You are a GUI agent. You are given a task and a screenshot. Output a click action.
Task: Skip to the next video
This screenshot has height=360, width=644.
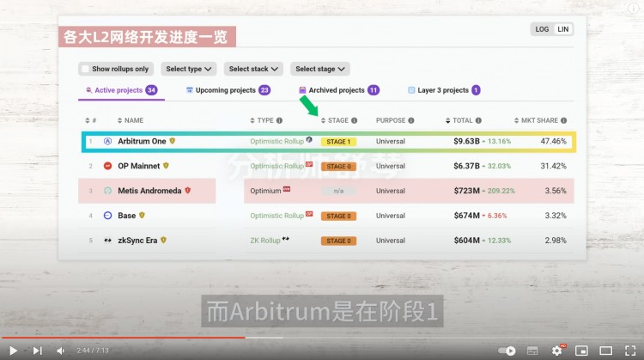pos(38,351)
